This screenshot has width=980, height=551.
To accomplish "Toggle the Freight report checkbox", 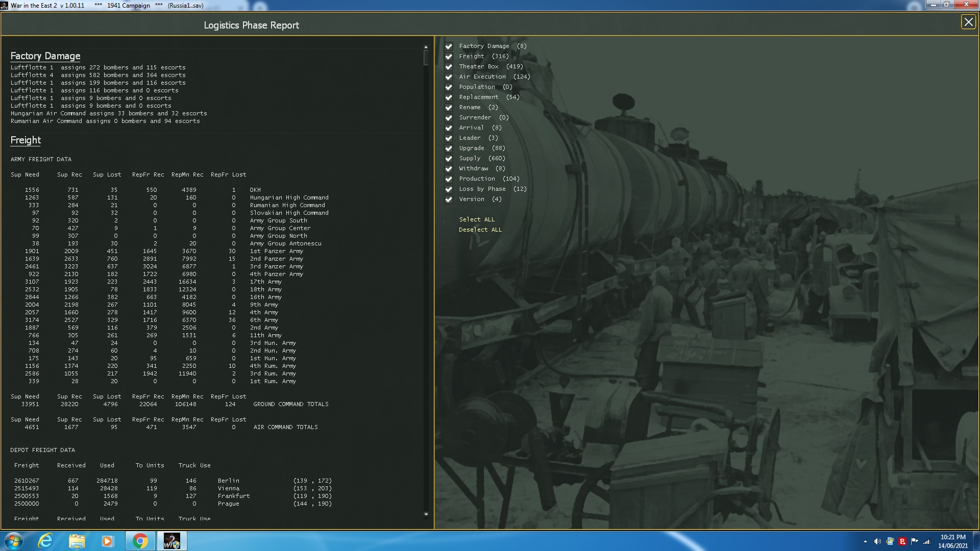I will click(449, 57).
